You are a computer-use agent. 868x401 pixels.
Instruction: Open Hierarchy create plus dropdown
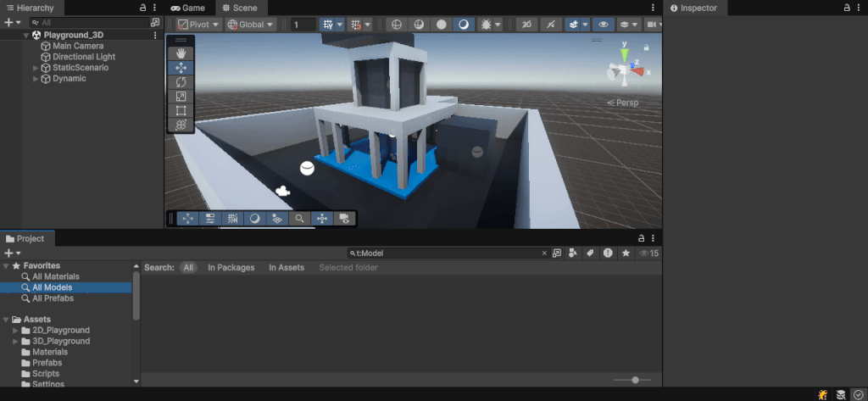coord(12,23)
